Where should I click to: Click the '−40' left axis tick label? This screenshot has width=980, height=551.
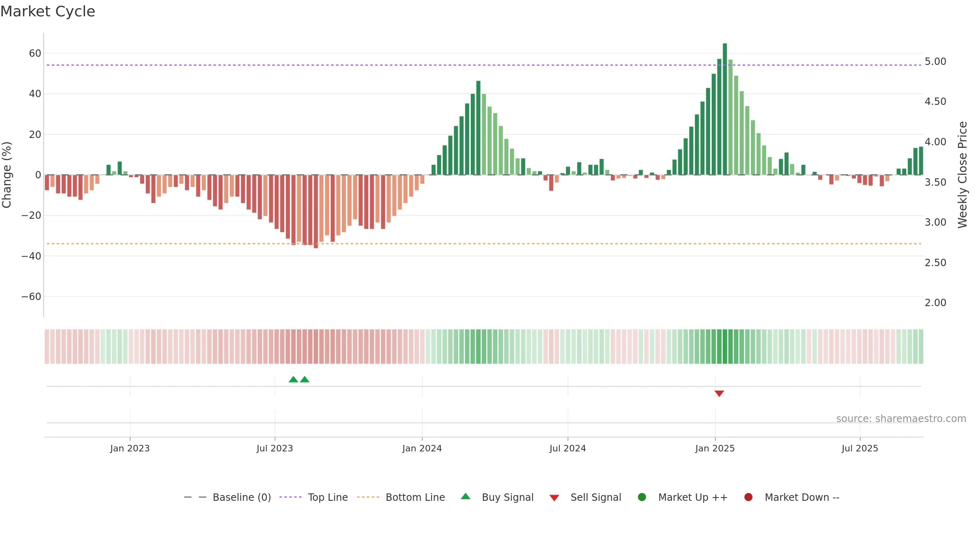(31, 256)
